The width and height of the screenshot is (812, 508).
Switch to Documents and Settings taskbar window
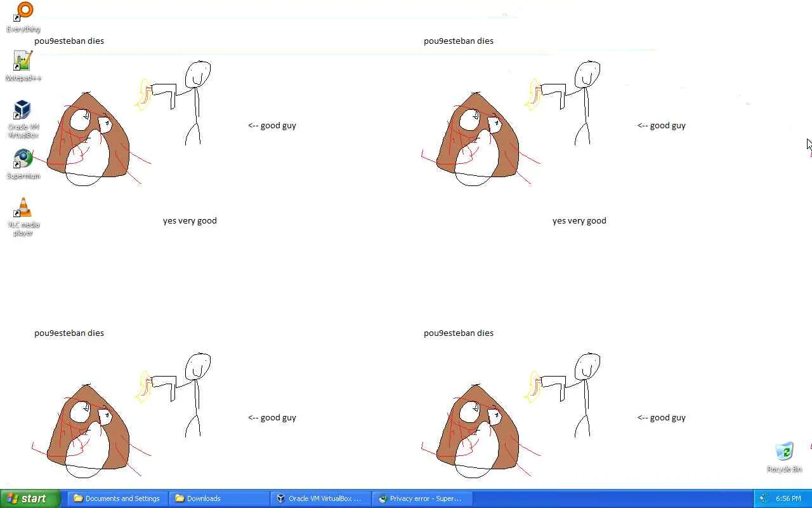116,498
